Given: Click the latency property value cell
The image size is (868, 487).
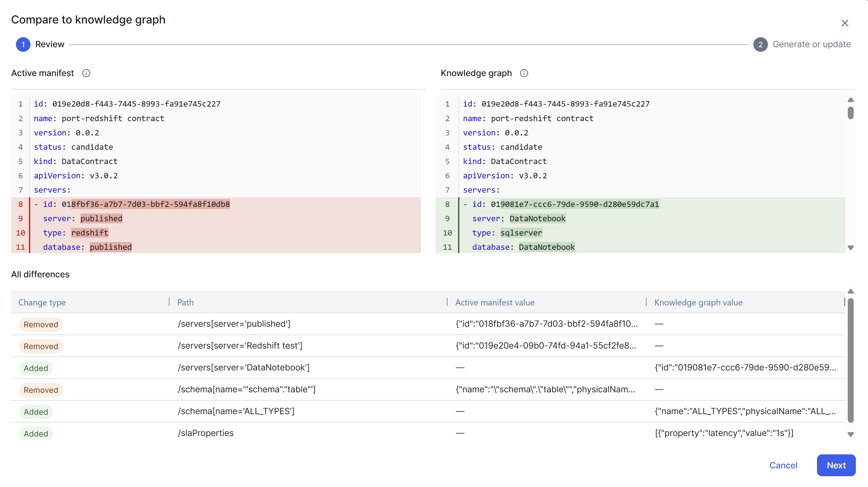Looking at the screenshot, I should tap(724, 433).
